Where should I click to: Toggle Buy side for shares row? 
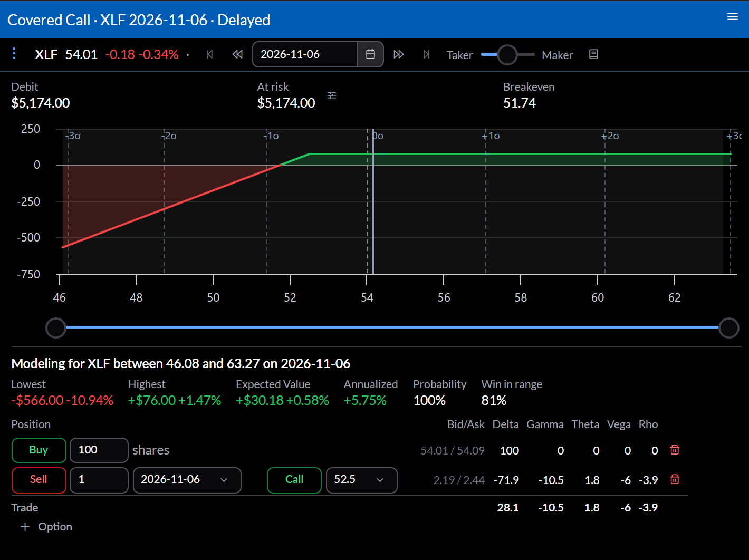[39, 450]
